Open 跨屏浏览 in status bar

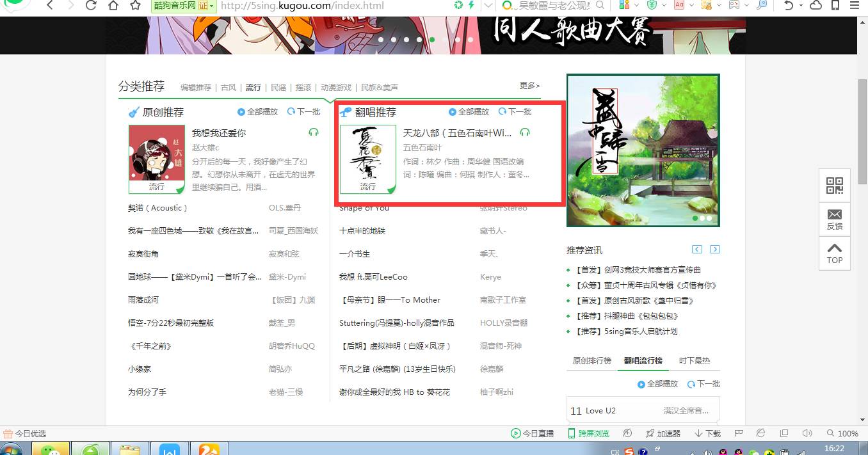pos(589,433)
